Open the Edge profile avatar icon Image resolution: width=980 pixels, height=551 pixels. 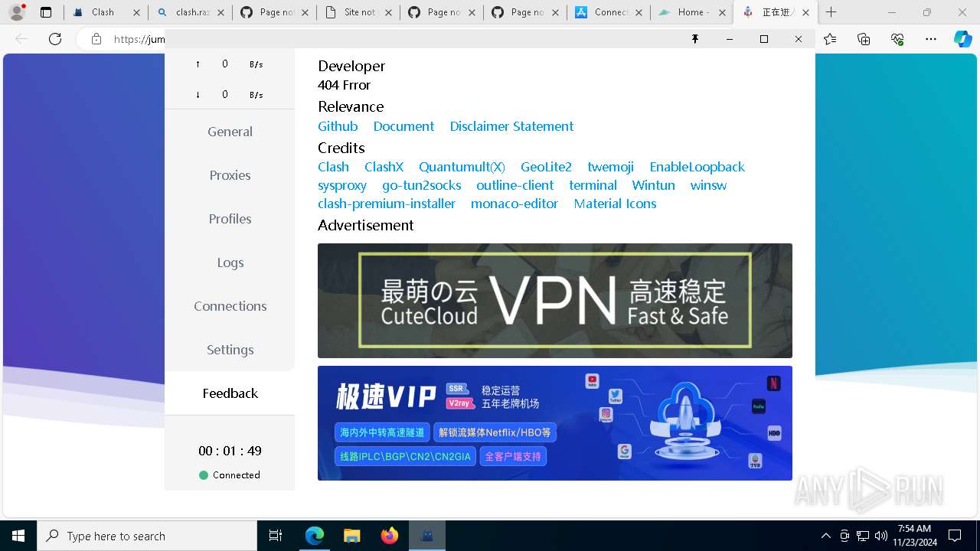pos(17,12)
